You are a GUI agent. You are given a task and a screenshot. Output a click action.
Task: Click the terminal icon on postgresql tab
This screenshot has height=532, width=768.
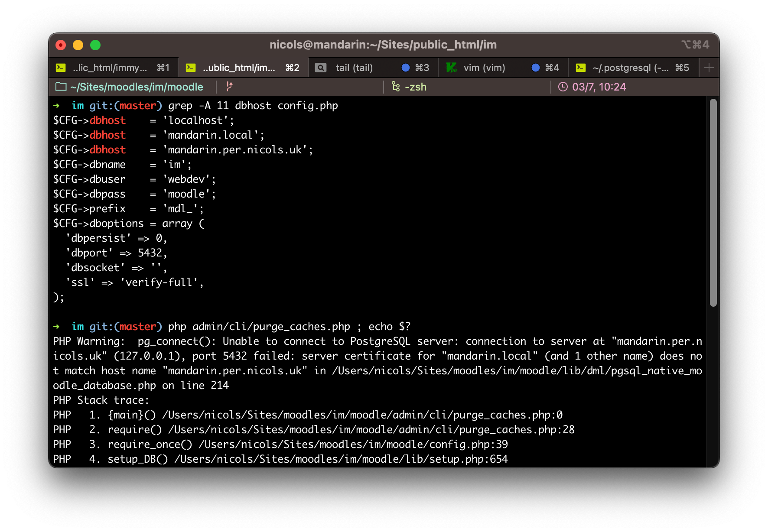pos(581,68)
